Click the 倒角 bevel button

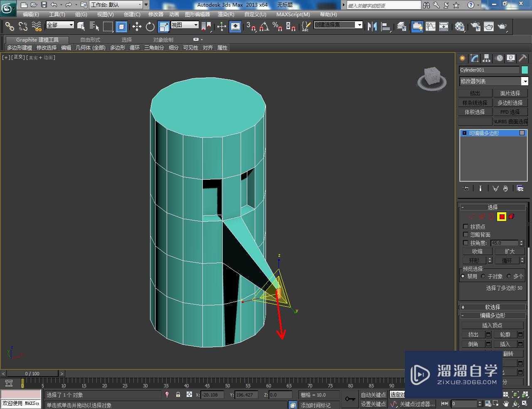point(473,344)
